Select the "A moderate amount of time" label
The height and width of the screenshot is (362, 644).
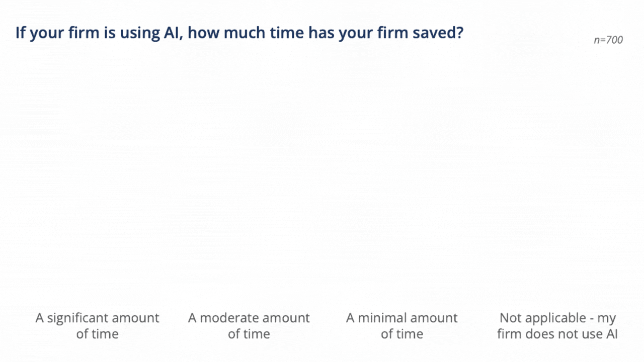(x=249, y=326)
